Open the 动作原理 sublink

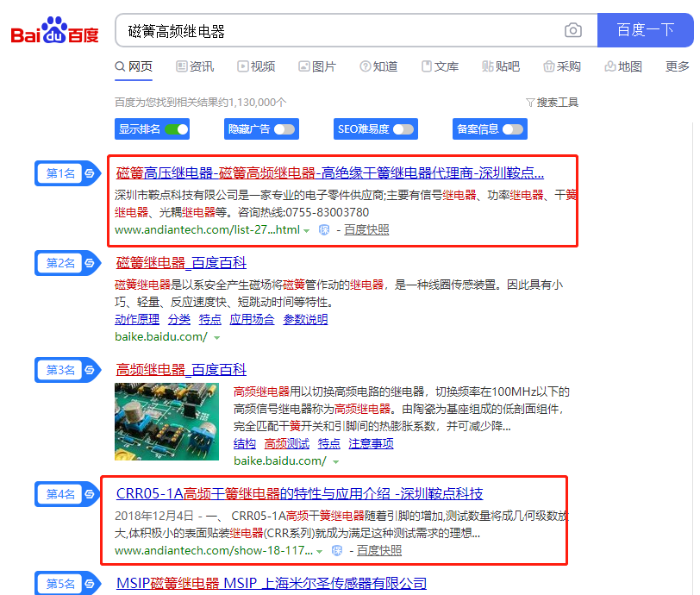click(x=137, y=319)
